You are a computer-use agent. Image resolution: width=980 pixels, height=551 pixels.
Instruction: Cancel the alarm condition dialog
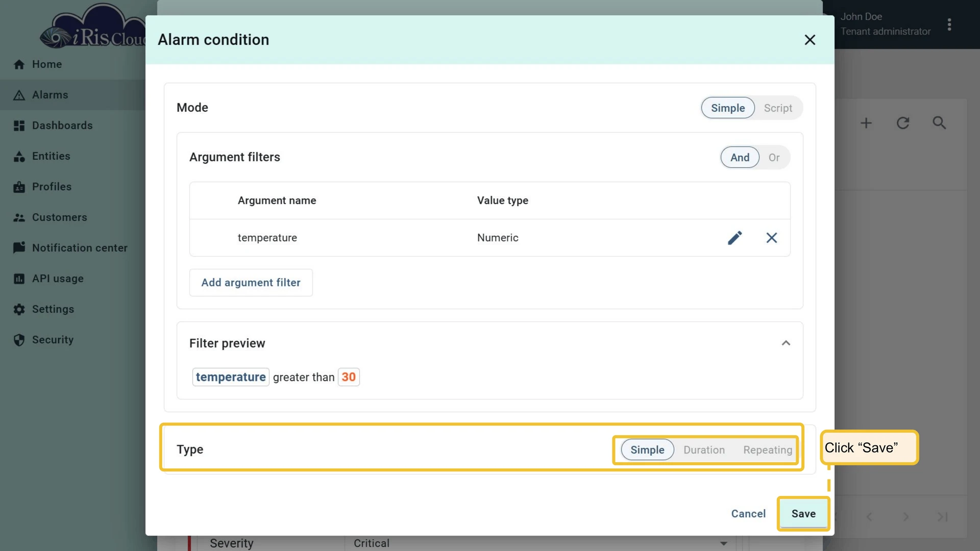coord(748,514)
